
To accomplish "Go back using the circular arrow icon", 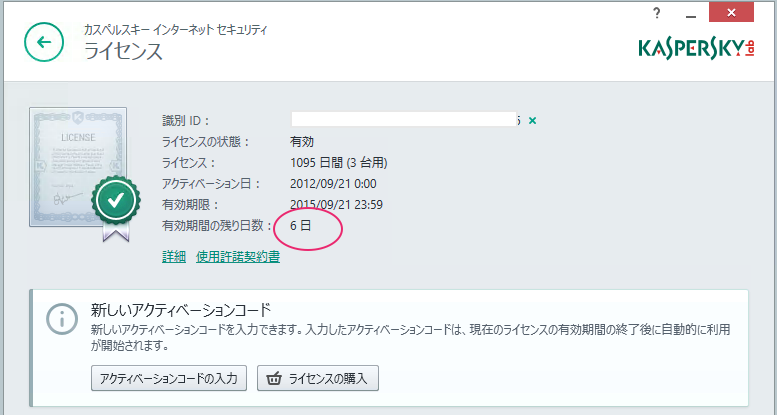I will click(x=44, y=42).
